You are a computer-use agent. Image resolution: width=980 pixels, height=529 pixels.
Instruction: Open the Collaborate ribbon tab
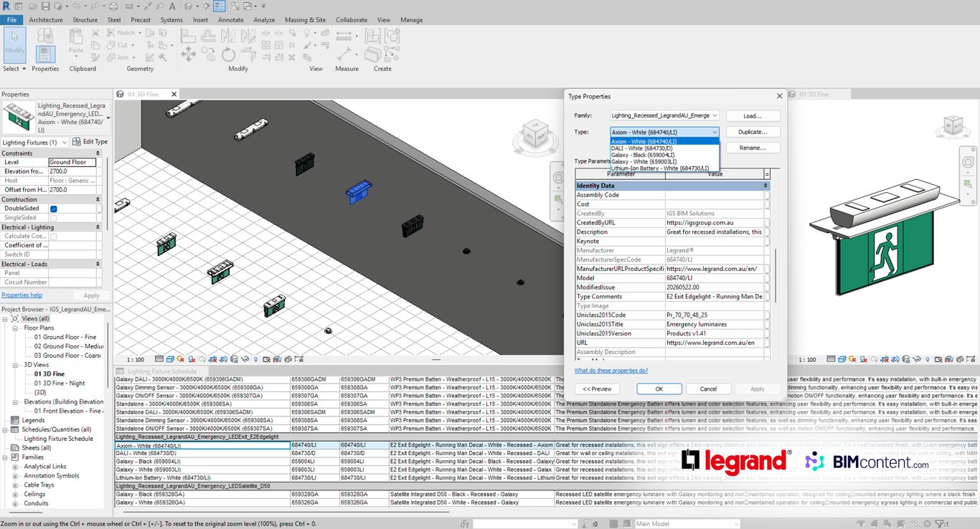[x=352, y=20]
